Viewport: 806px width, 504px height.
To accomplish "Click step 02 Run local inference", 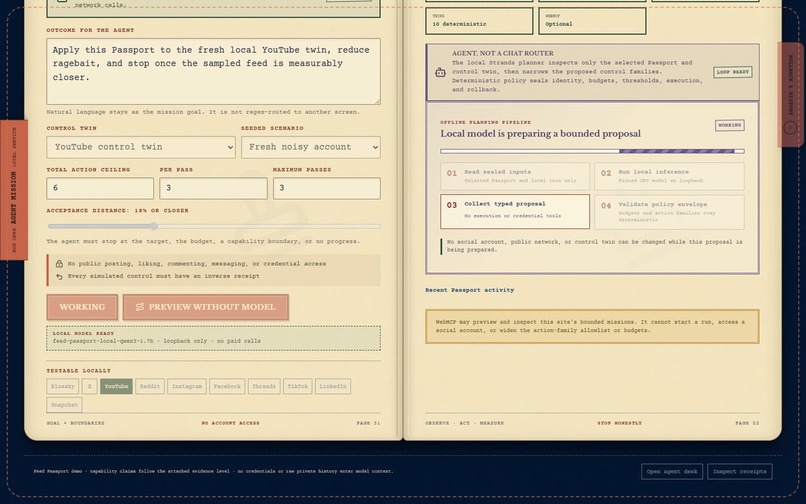I will pos(669,176).
